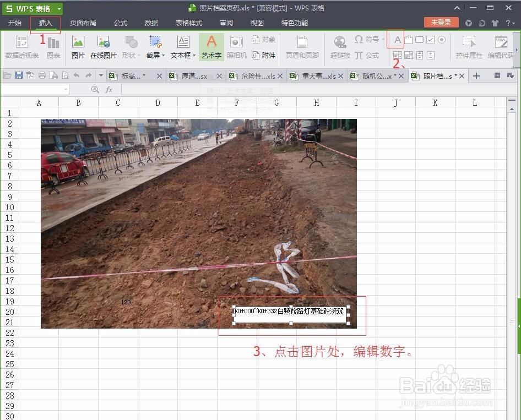Screen dimensions: 521x420
Task: Insert a formula with π 公式
Action: [367, 55]
